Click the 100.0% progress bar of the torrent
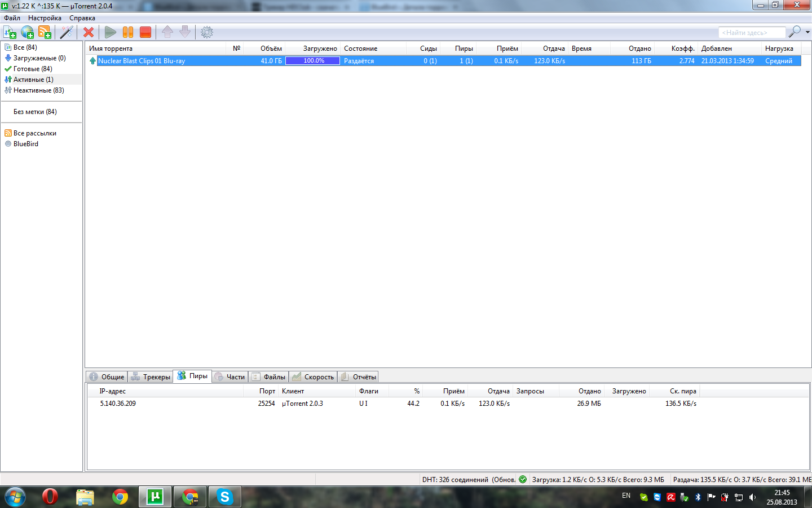 coord(313,61)
